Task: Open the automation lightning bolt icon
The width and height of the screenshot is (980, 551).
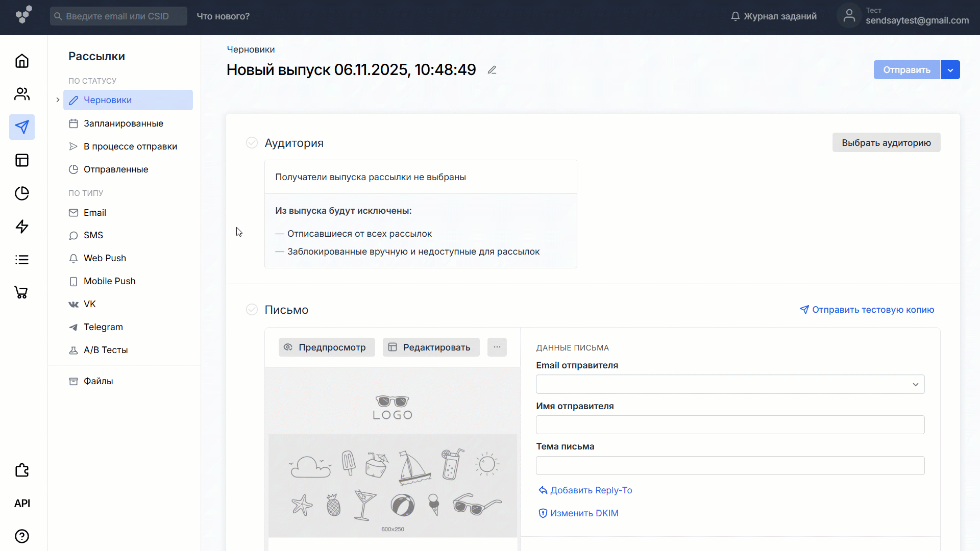Action: [x=22, y=227]
